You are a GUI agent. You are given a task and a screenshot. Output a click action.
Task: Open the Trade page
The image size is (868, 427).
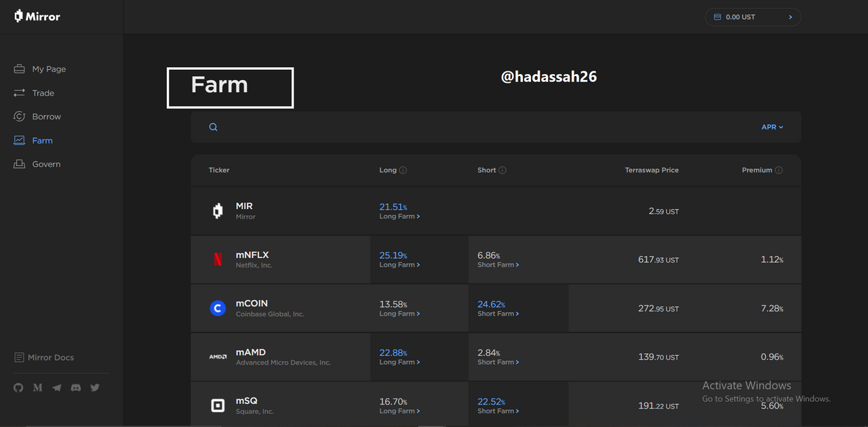coord(43,93)
